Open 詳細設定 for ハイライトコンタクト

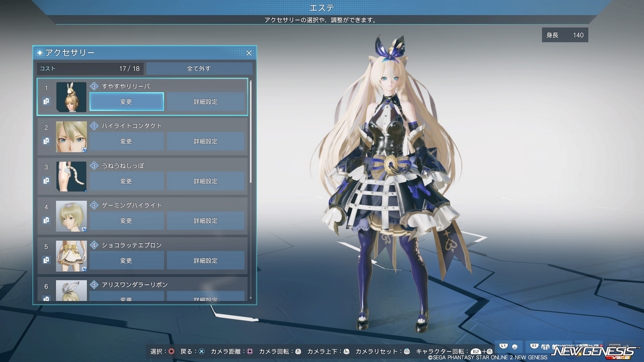(x=206, y=142)
